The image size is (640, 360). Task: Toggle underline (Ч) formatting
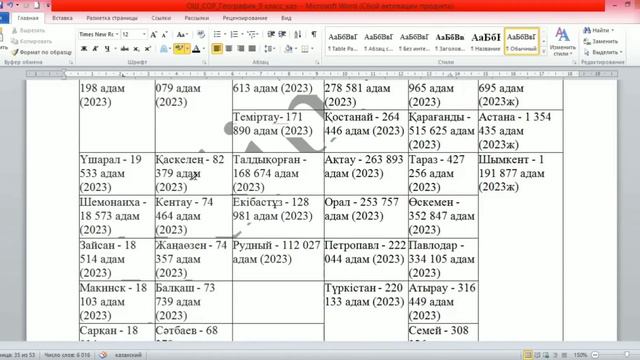click(107, 49)
